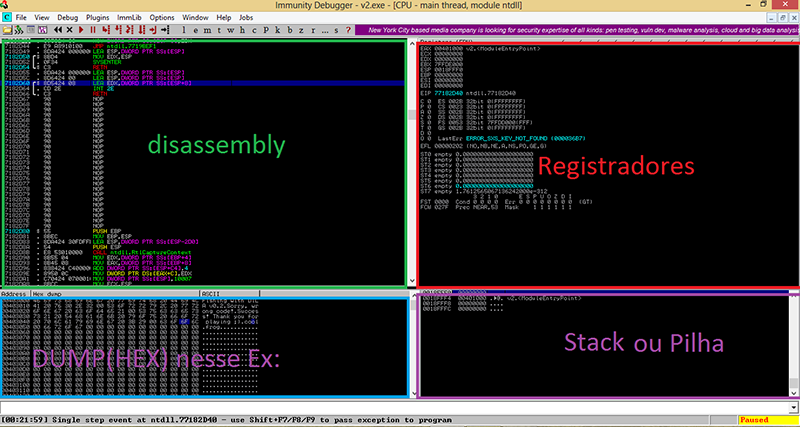Click the Trace into toolbar icon
The image size is (800, 427).
tap(129, 30)
